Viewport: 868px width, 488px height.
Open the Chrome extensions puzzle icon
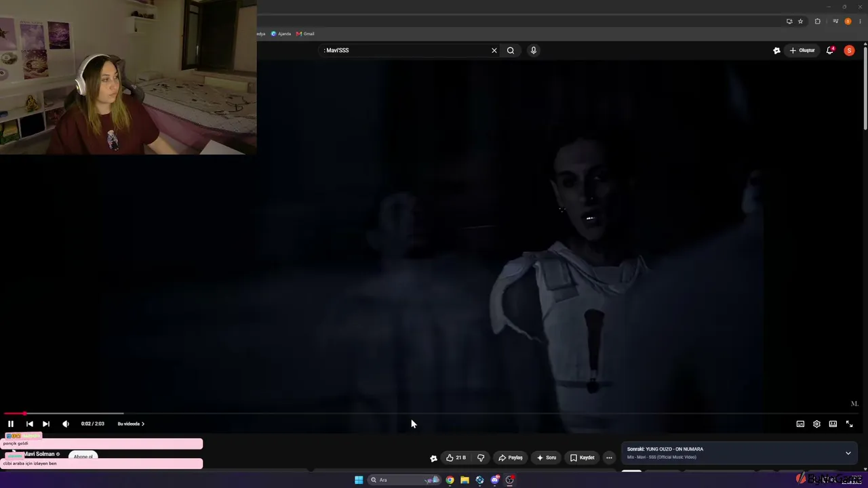click(817, 21)
